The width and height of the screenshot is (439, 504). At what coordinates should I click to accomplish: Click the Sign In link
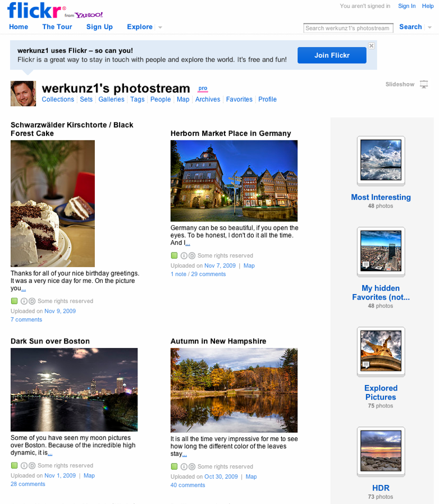406,6
